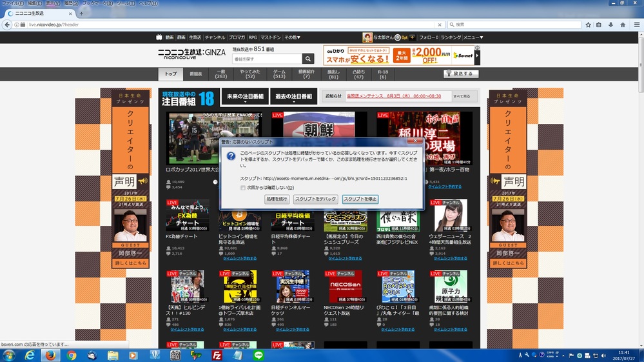This screenshot has width=644, height=362.
Task: Open the site information icon in address bar
Action: pyautogui.click(x=17, y=25)
